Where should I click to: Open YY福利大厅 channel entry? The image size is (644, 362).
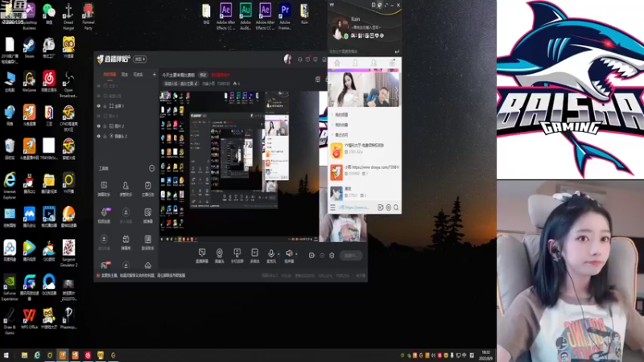(365, 150)
